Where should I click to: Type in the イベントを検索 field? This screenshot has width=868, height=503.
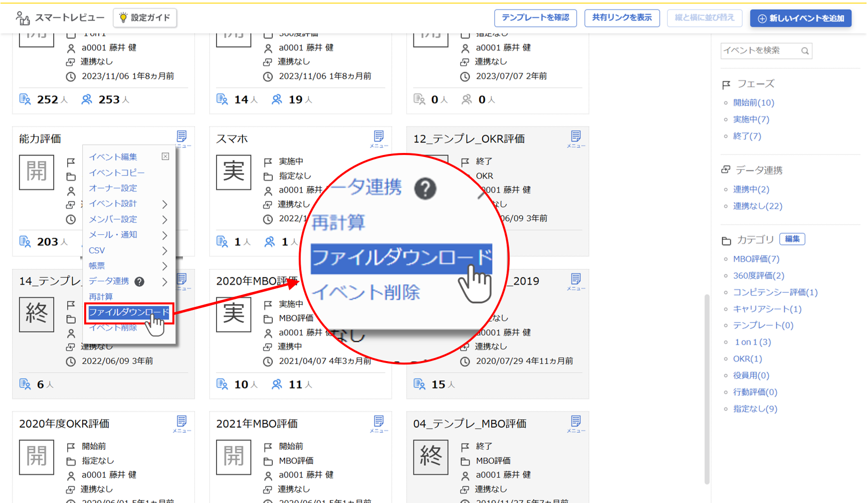tap(759, 51)
